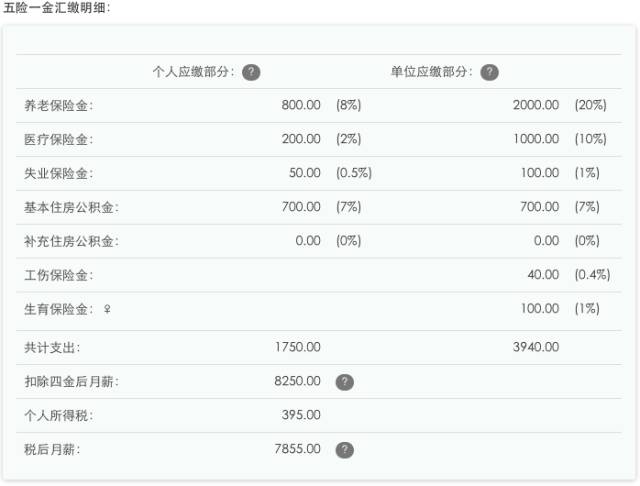The height and width of the screenshot is (486, 640).
Task: Click the 单位应缴部分 column header
Action: (432, 72)
